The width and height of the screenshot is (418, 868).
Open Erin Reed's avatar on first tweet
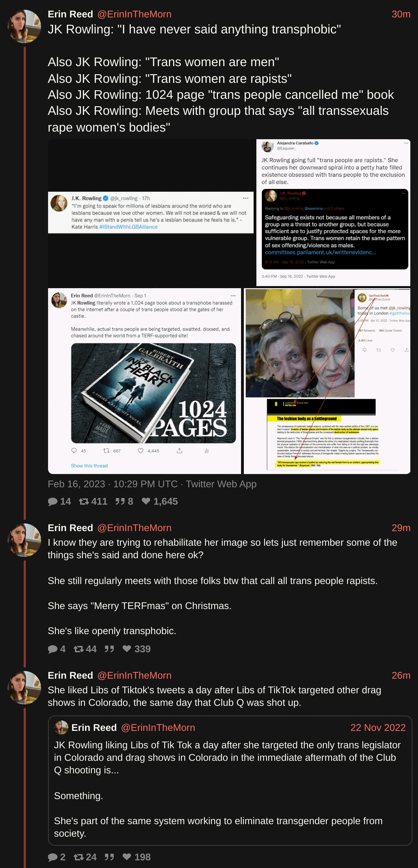pos(24,26)
